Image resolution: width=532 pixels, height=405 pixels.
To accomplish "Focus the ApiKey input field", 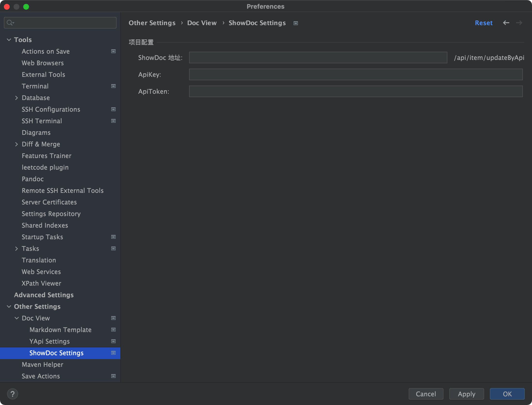I will (355, 74).
